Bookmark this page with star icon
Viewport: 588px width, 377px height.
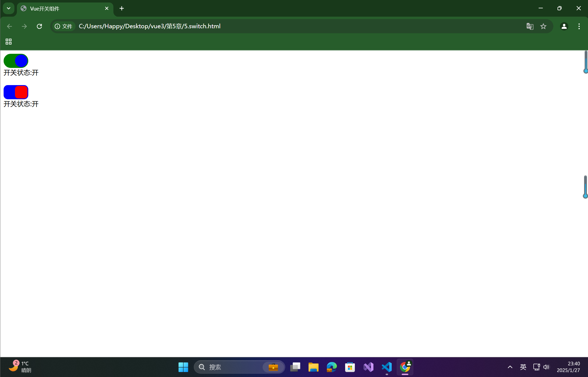tap(543, 26)
